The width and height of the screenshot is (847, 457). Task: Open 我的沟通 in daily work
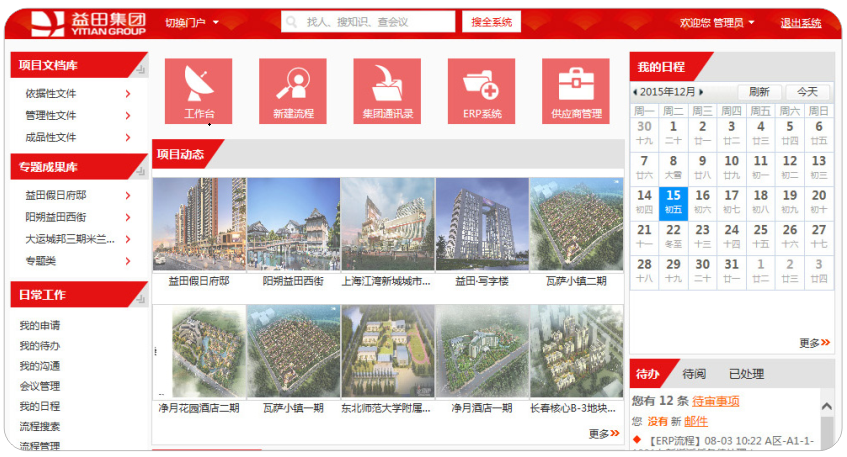coord(39,366)
